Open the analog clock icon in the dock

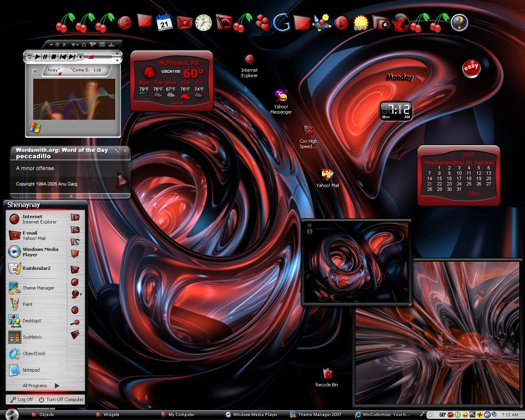coord(203,23)
